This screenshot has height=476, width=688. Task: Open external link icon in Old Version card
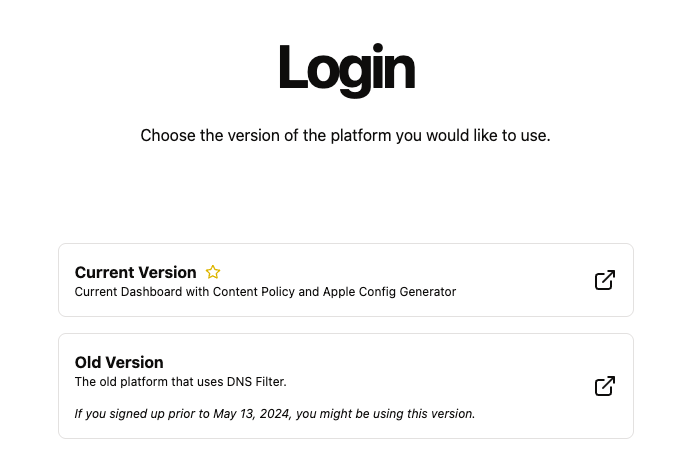pos(605,386)
